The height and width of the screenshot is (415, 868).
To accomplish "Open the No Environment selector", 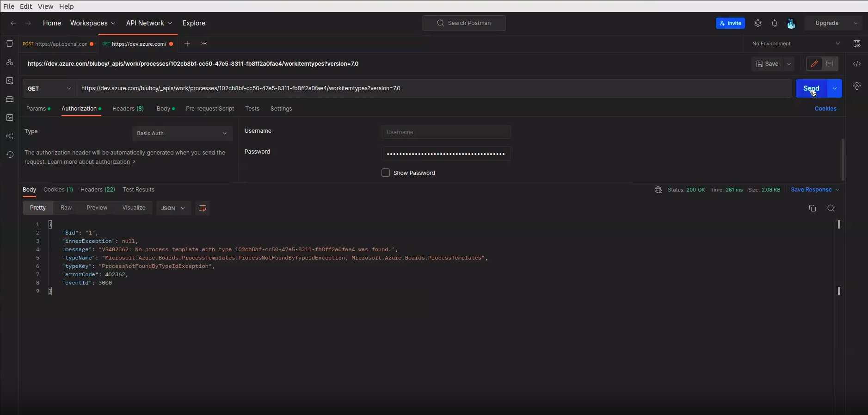I will click(x=796, y=43).
